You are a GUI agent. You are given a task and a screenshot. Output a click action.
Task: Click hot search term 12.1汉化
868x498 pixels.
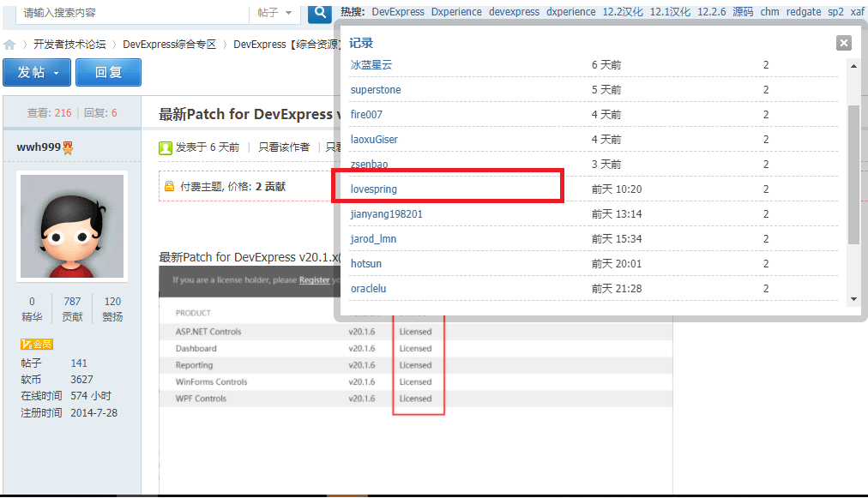670,12
